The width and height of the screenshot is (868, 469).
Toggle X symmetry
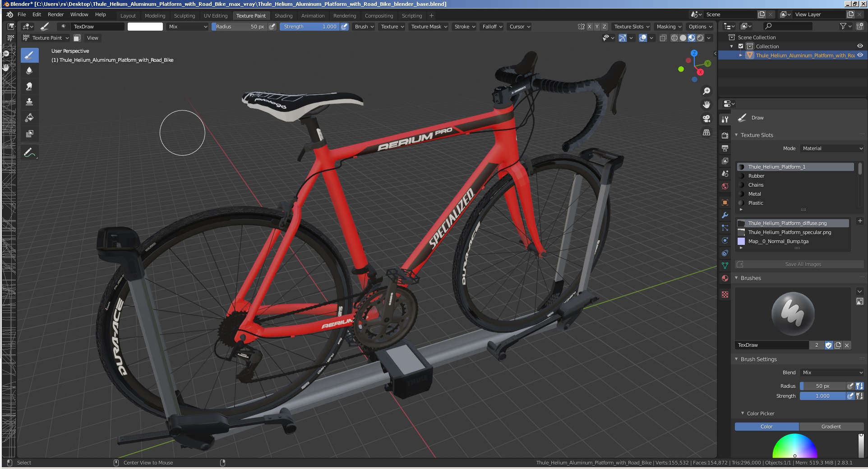tap(589, 27)
